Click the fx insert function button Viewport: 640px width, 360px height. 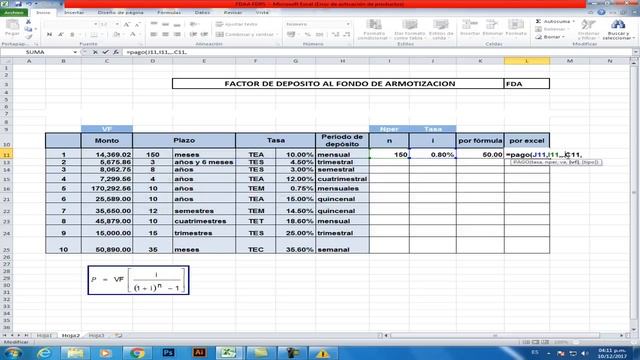pos(116,52)
